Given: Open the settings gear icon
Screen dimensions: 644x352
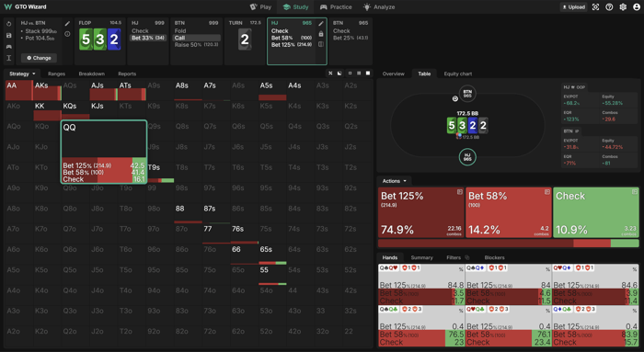Looking at the screenshot, I should [623, 7].
